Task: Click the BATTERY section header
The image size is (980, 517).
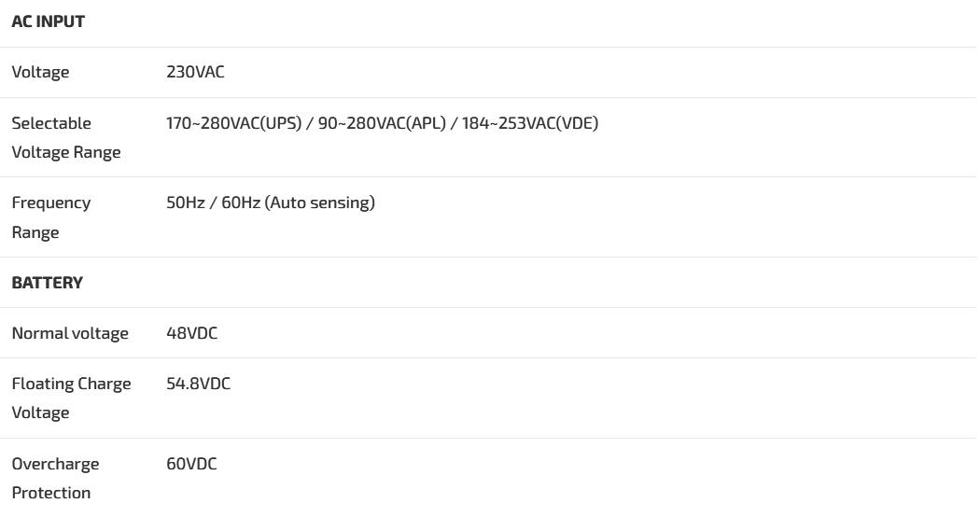Action: click(47, 283)
